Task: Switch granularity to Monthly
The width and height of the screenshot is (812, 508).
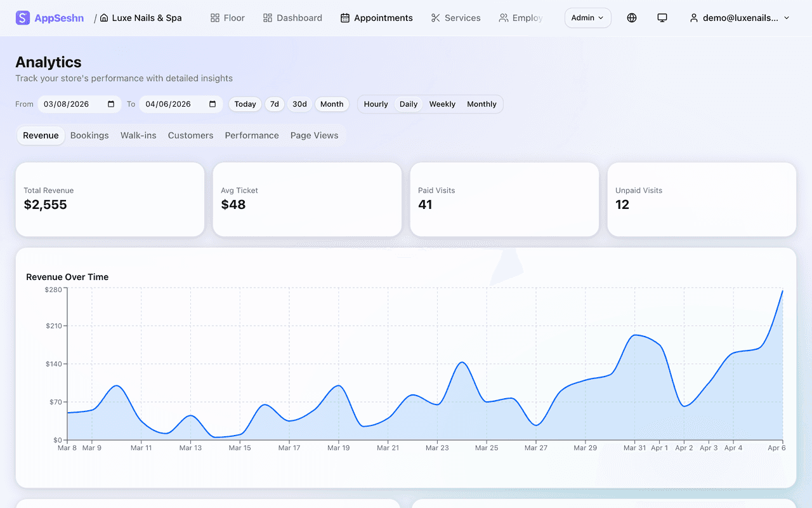Action: tap(481, 104)
